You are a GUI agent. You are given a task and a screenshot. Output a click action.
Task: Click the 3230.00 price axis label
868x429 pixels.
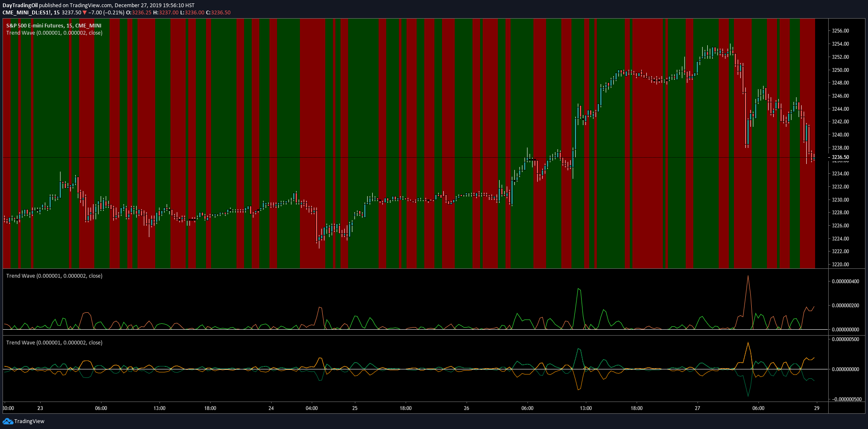(840, 200)
